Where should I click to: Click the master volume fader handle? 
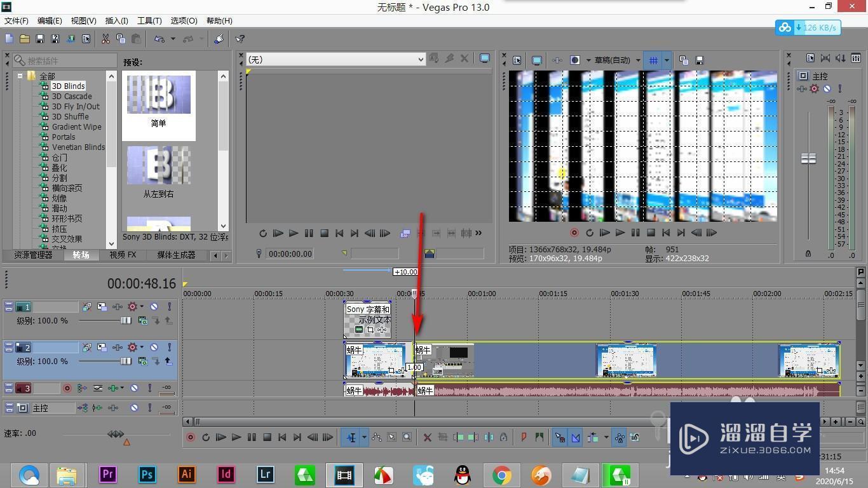[808, 158]
